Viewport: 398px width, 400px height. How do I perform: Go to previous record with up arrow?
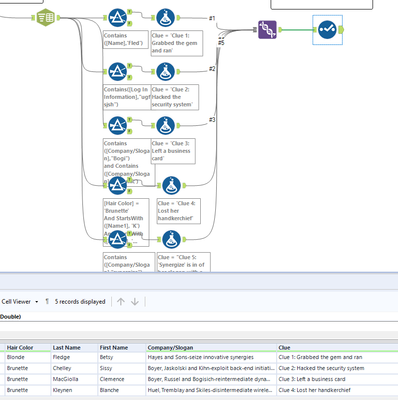tap(121, 302)
